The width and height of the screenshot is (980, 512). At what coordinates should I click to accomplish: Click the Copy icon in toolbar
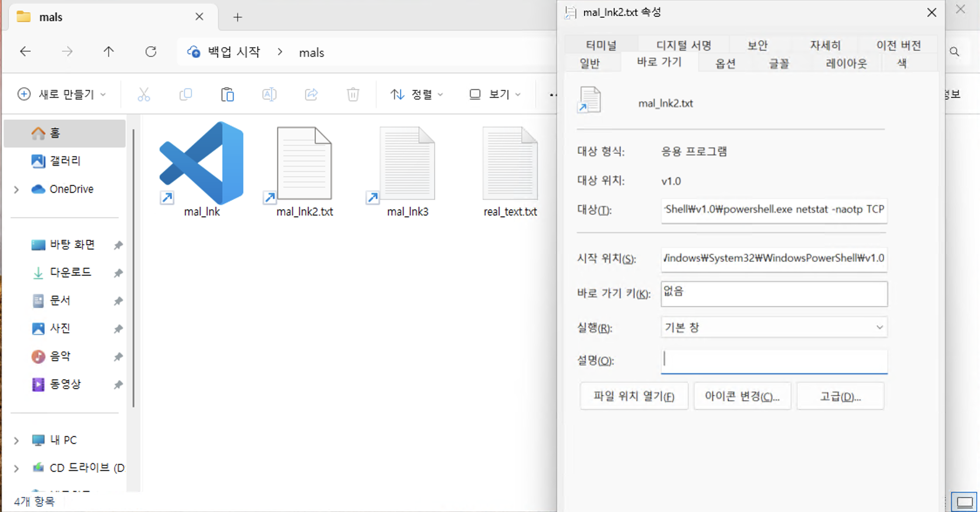point(186,94)
